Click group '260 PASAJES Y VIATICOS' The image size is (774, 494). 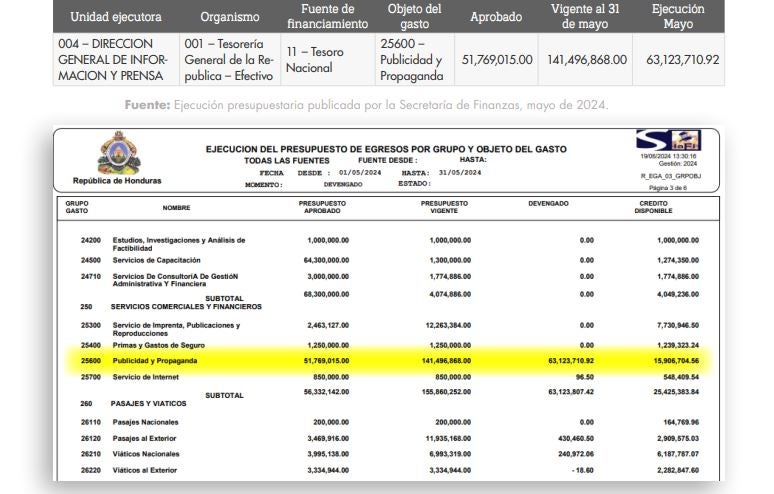pos(133,404)
